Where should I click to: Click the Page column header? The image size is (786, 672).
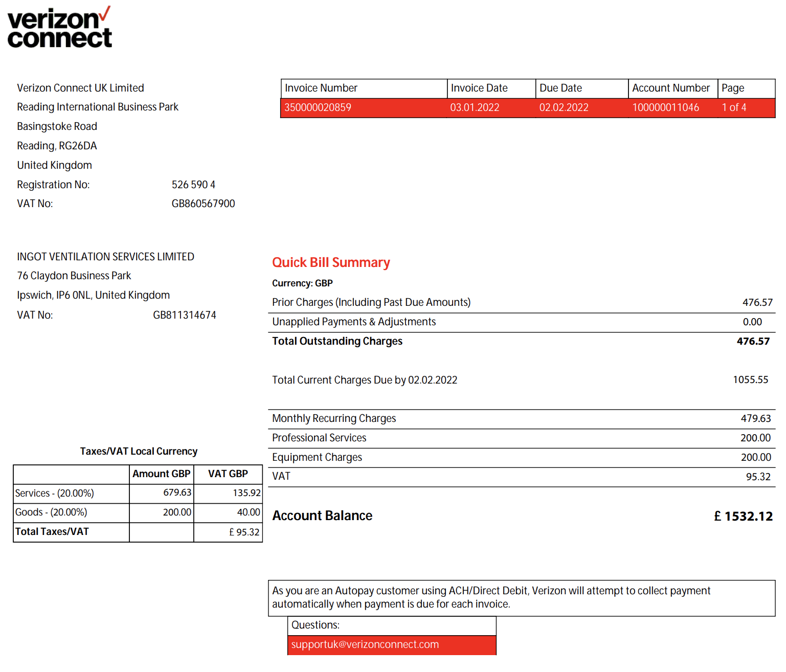tap(733, 88)
